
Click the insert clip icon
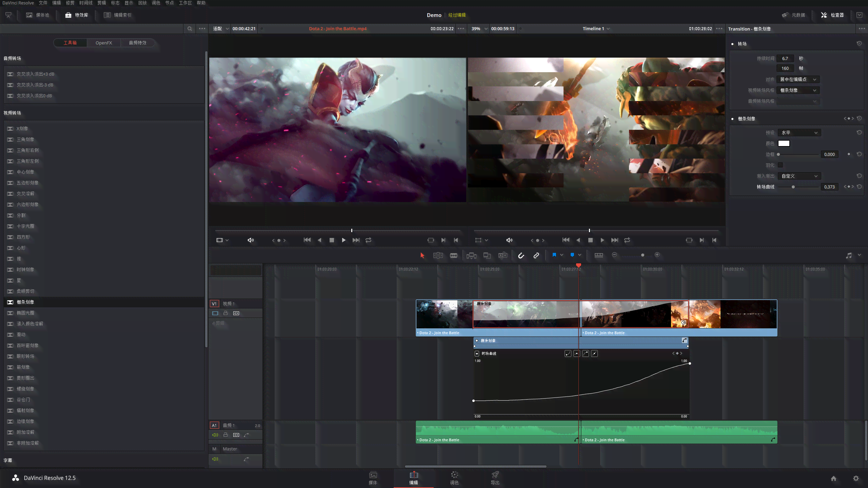(471, 255)
